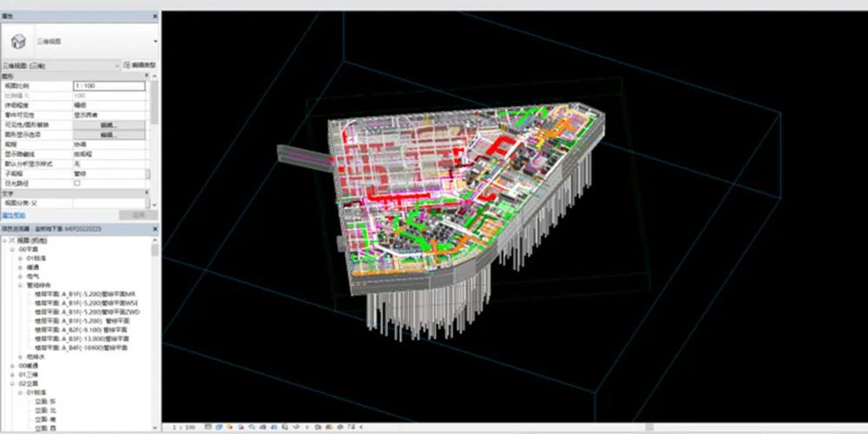This screenshot has height=434, width=868.
Task: Select floor plan A_B2F(-9.100) 管综平面
Action: pyautogui.click(x=85, y=330)
